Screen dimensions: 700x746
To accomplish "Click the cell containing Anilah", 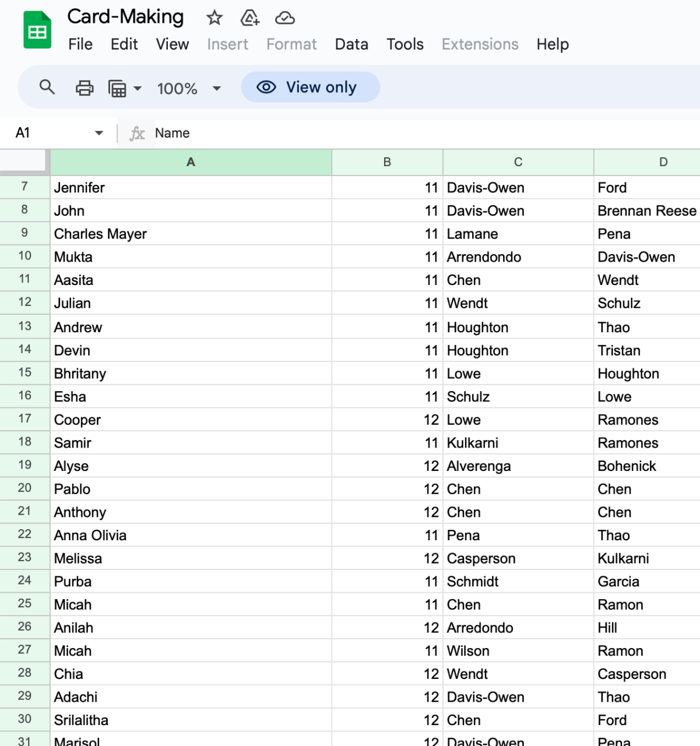I will click(191, 628).
